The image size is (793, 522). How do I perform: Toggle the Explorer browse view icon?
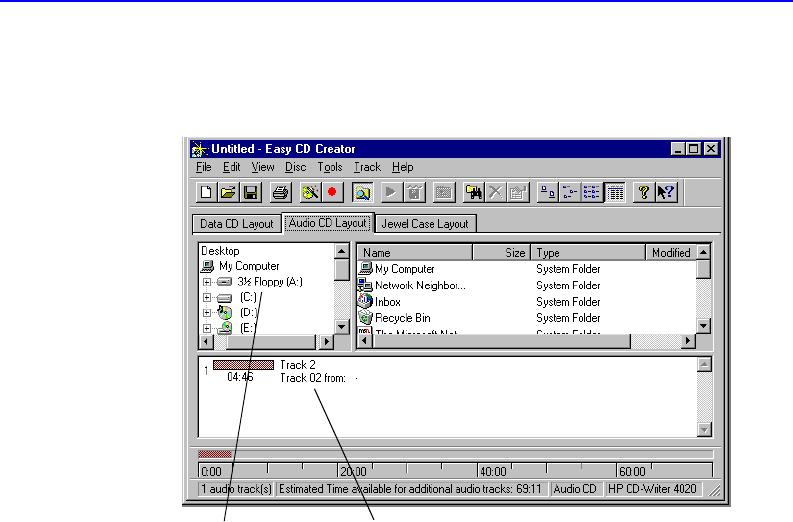(x=363, y=192)
